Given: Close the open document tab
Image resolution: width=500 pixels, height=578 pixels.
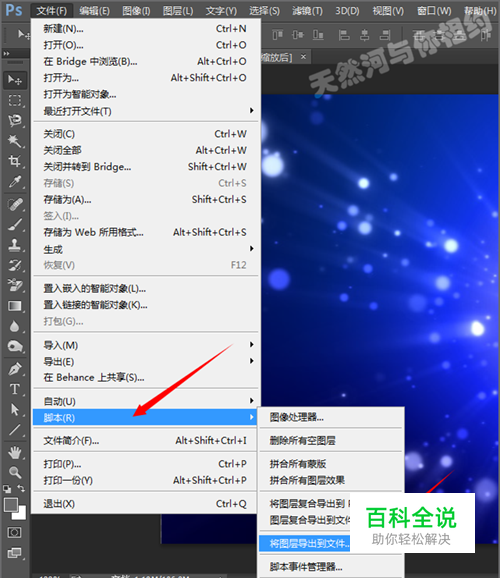Looking at the screenshot, I should click(303, 57).
